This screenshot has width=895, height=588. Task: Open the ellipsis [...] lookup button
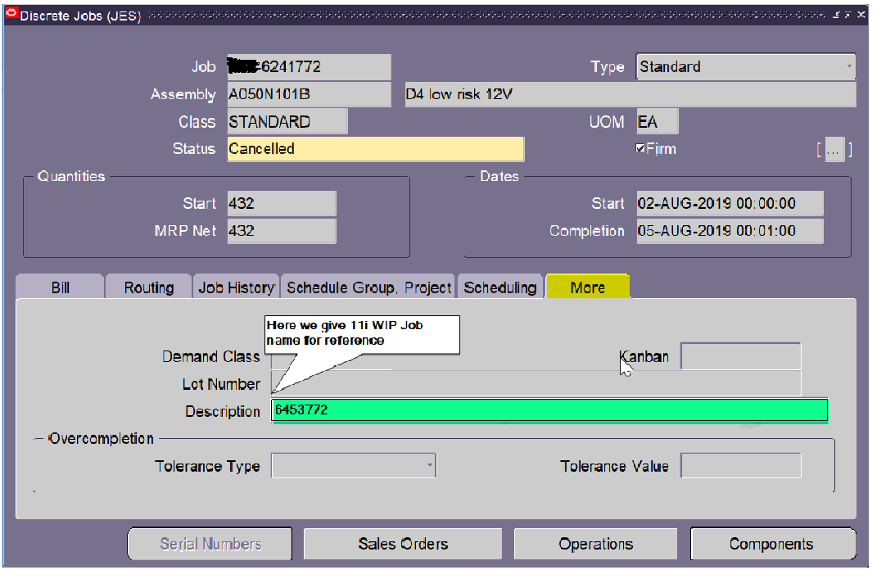click(x=834, y=149)
